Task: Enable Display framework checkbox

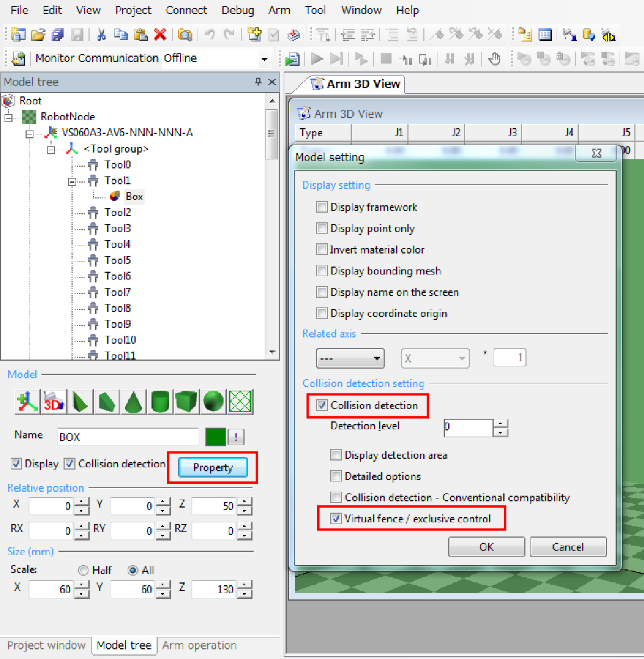Action: tap(322, 207)
